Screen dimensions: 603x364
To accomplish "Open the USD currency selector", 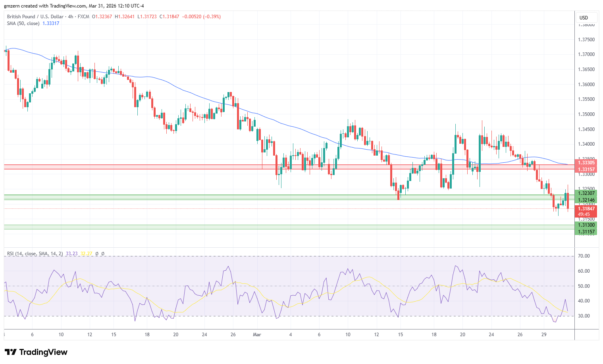I will pos(586,18).
